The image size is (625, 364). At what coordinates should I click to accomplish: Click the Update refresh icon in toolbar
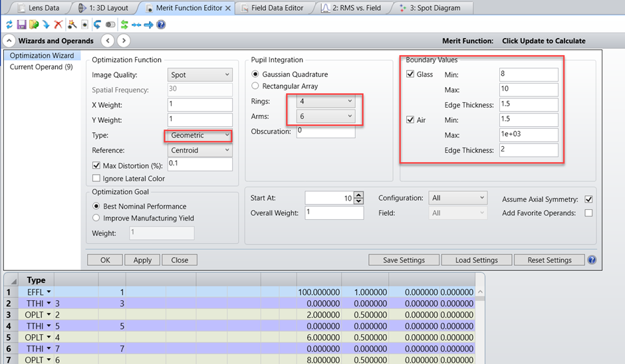9,25
